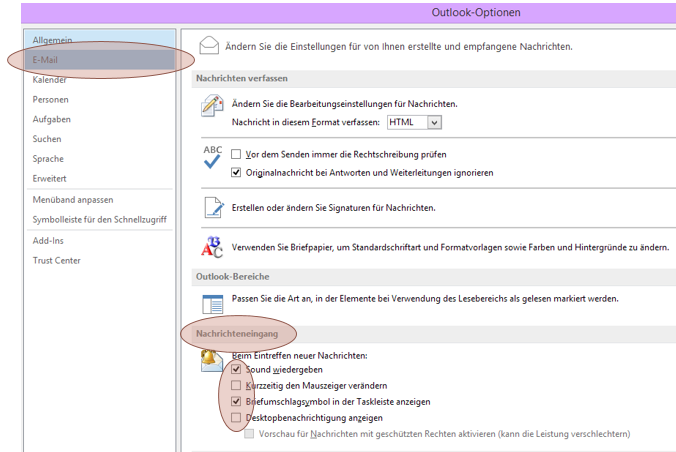The image size is (676, 452).
Task: Click the signature document icon
Action: coord(212,207)
